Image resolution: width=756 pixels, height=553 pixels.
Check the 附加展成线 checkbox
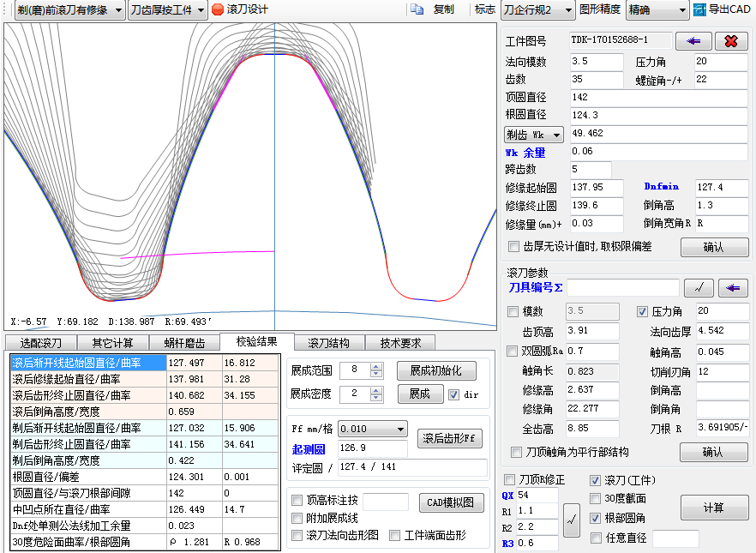pos(297,519)
